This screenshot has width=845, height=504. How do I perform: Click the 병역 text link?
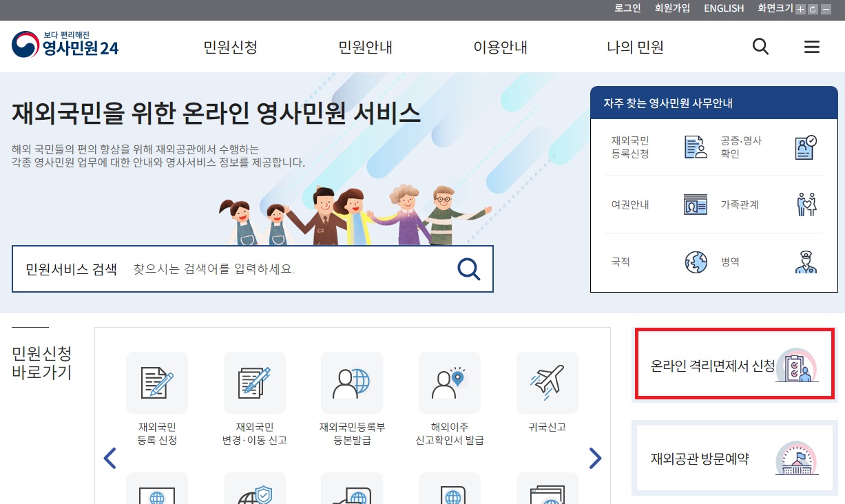tap(730, 262)
